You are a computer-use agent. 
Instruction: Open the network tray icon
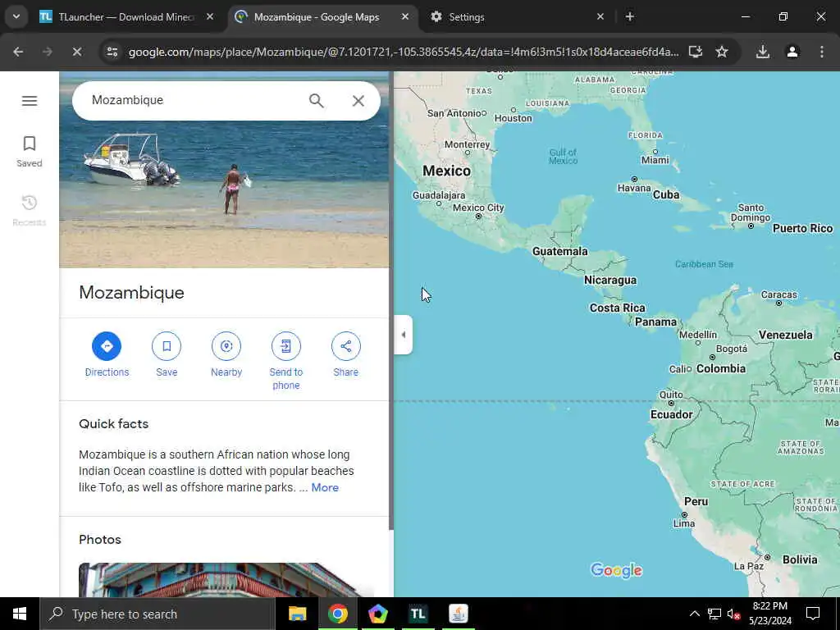[714, 614]
